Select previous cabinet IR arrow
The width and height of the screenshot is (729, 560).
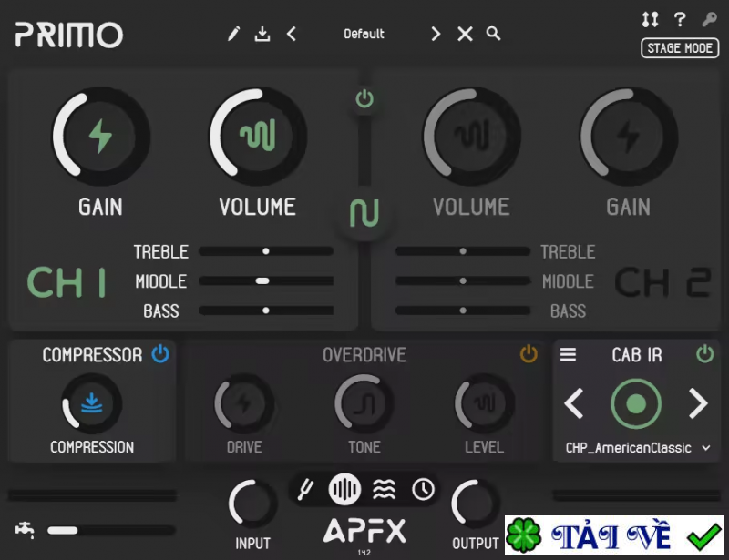click(x=574, y=404)
